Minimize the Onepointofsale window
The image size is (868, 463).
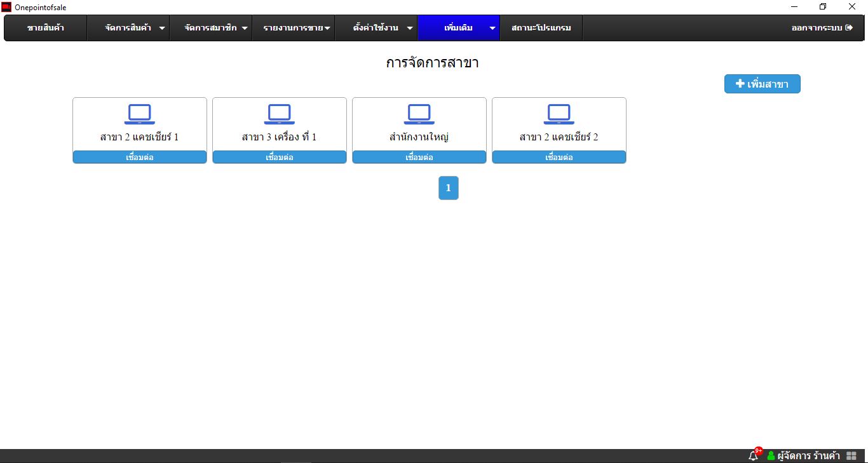point(794,6)
